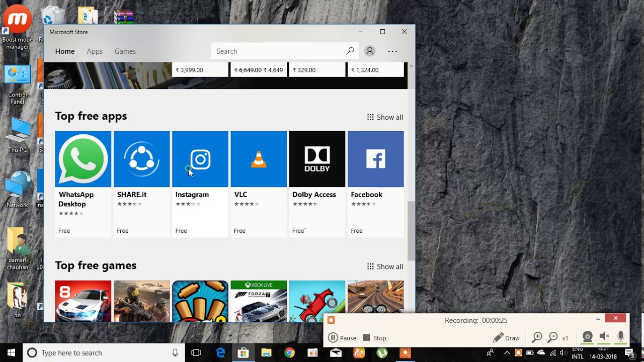Pause the screen recording
644x362 pixels.
[x=342, y=338]
